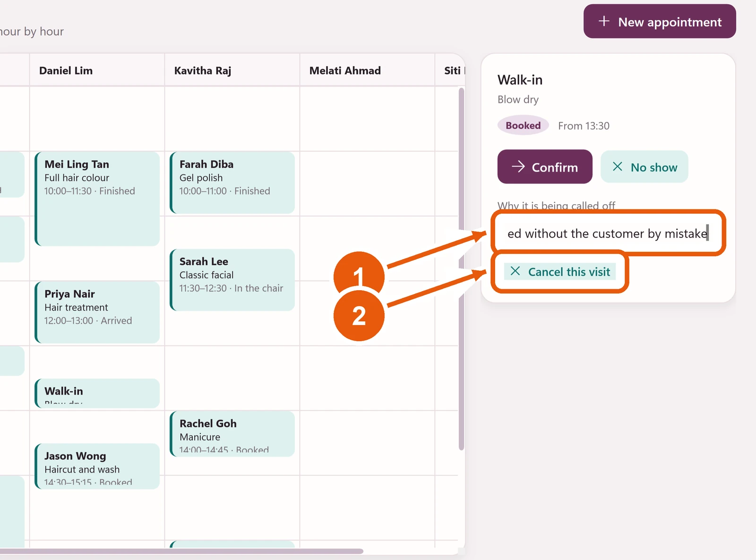Viewport: 756px width, 560px height.
Task: Click the Booked status badge
Action: 523,126
